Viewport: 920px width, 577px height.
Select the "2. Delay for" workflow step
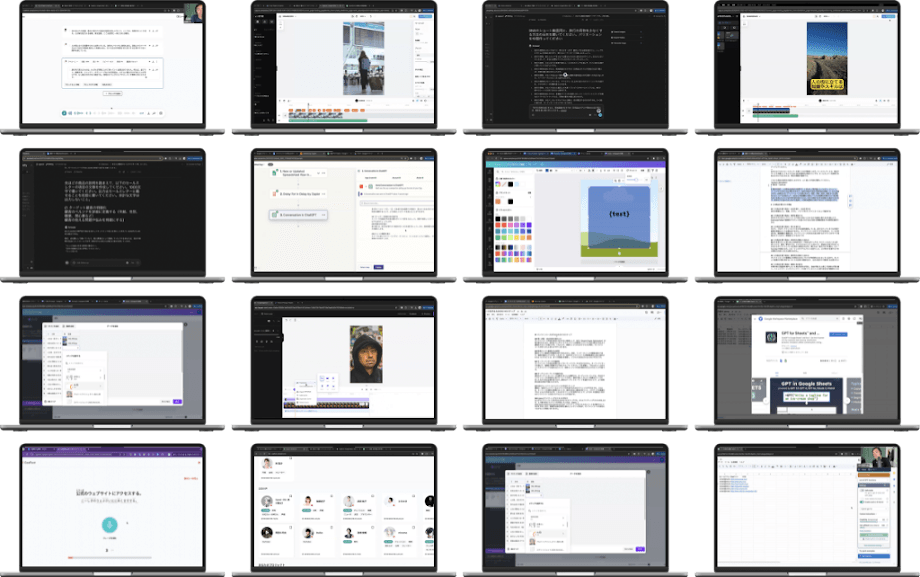[300, 192]
